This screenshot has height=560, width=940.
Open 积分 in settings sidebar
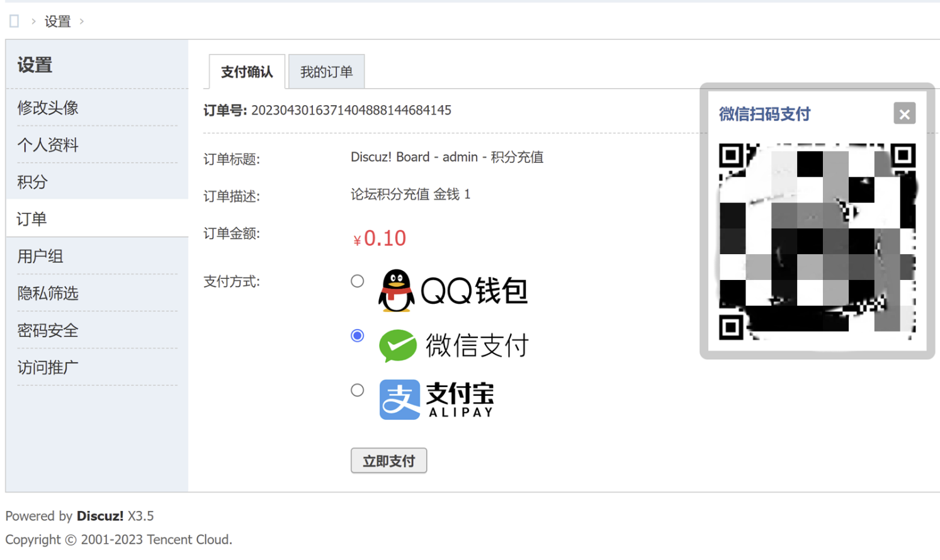pyautogui.click(x=33, y=182)
